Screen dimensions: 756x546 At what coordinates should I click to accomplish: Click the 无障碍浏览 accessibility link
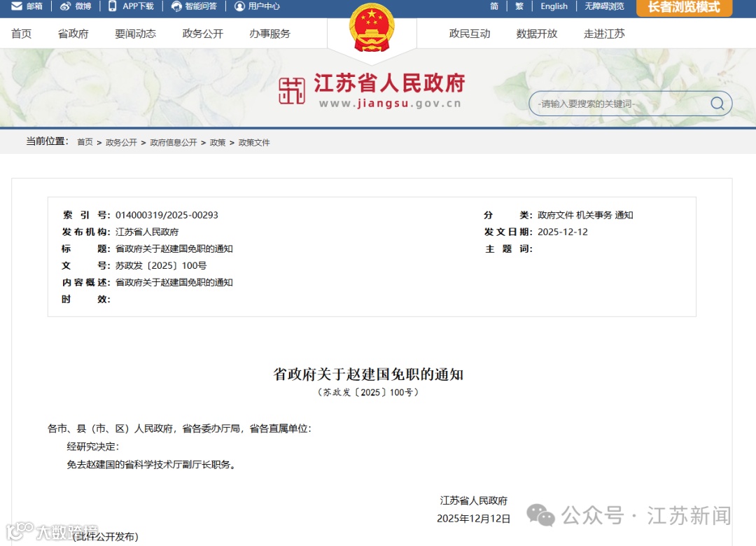coord(604,7)
